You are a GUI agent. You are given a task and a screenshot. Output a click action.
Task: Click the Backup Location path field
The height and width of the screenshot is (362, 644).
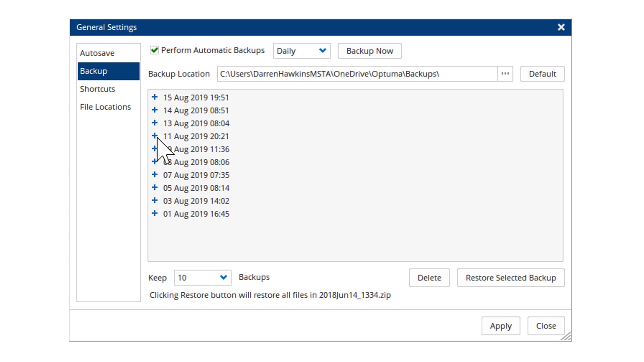358,74
